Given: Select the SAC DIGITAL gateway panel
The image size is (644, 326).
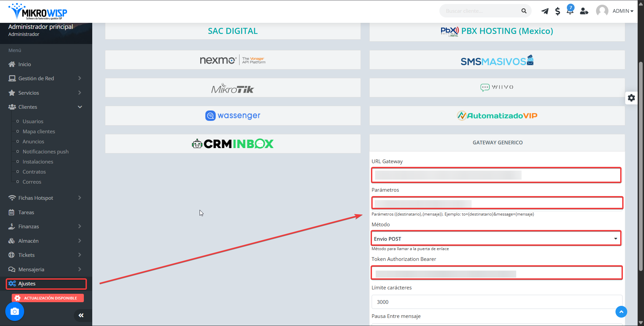Looking at the screenshot, I should [233, 31].
